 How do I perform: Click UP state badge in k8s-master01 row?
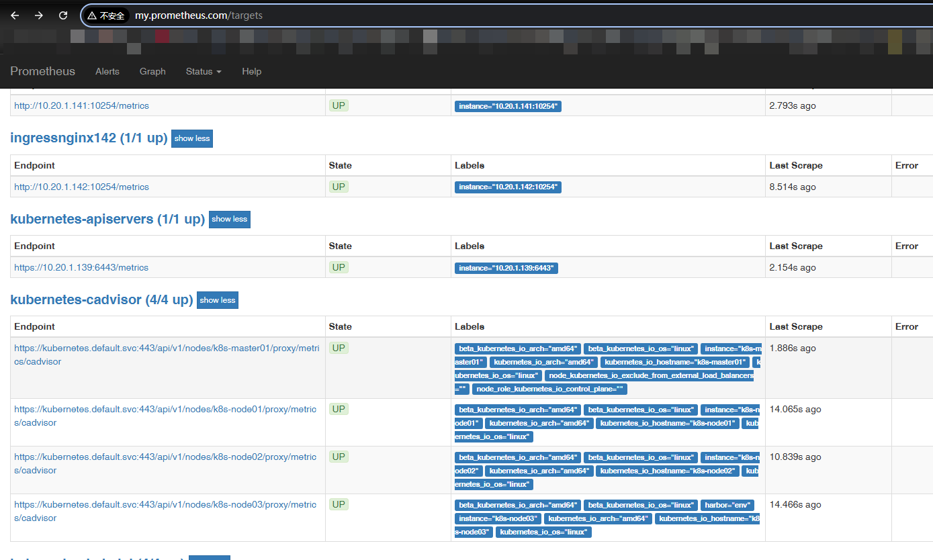point(339,348)
